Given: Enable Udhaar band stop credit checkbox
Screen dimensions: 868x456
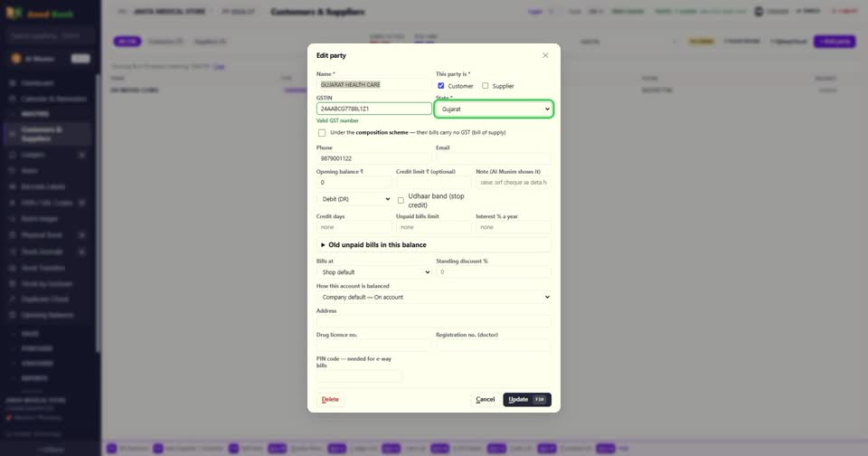Looking at the screenshot, I should click(401, 201).
